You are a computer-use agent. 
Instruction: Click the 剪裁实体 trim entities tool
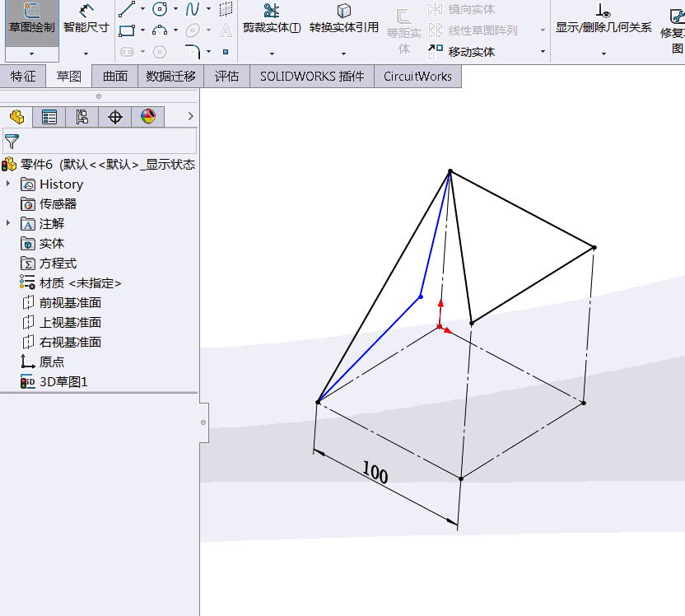(272, 20)
